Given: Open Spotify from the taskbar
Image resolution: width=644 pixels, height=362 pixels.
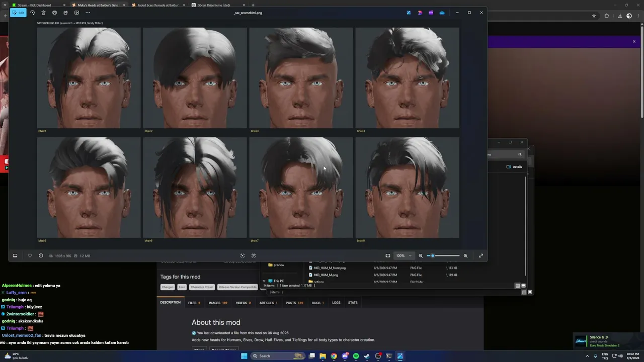Looking at the screenshot, I should tap(356, 356).
